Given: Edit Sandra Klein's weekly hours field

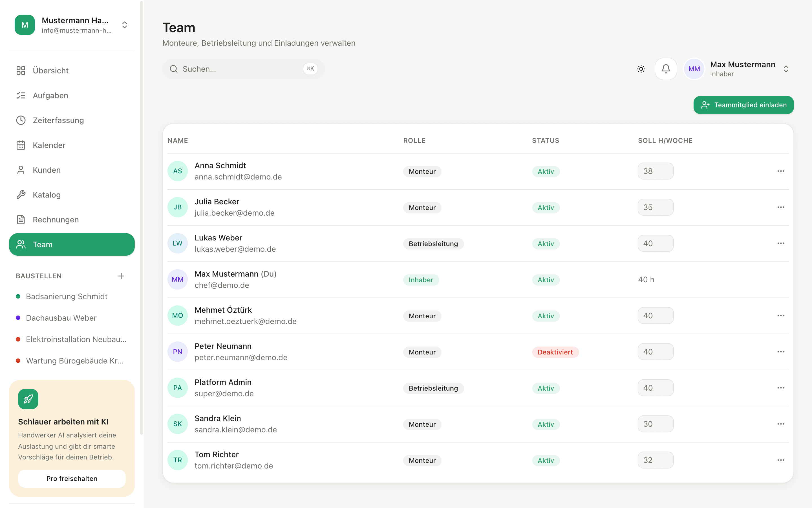Looking at the screenshot, I should click(656, 424).
